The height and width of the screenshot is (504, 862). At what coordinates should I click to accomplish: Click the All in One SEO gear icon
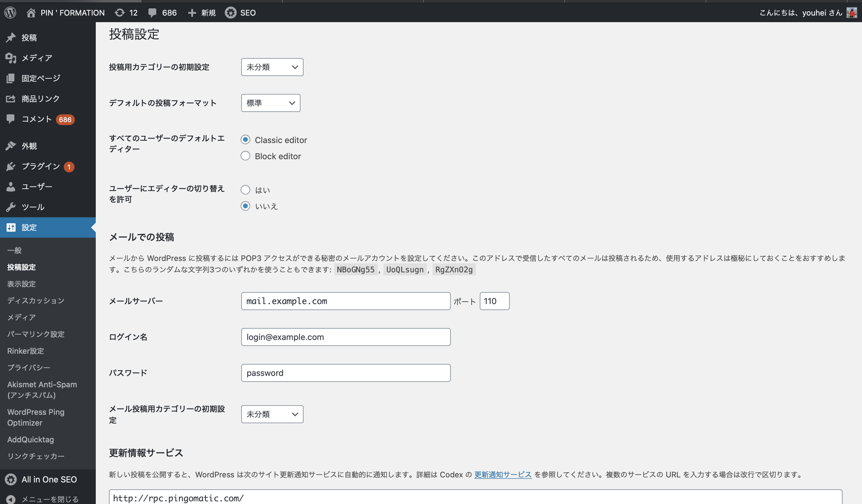11,479
